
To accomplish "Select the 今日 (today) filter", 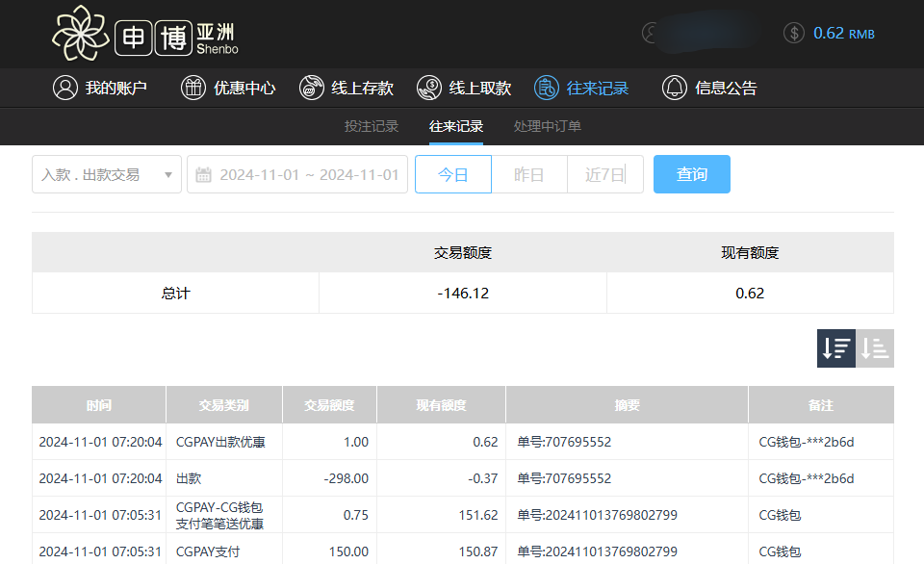I will [452, 174].
